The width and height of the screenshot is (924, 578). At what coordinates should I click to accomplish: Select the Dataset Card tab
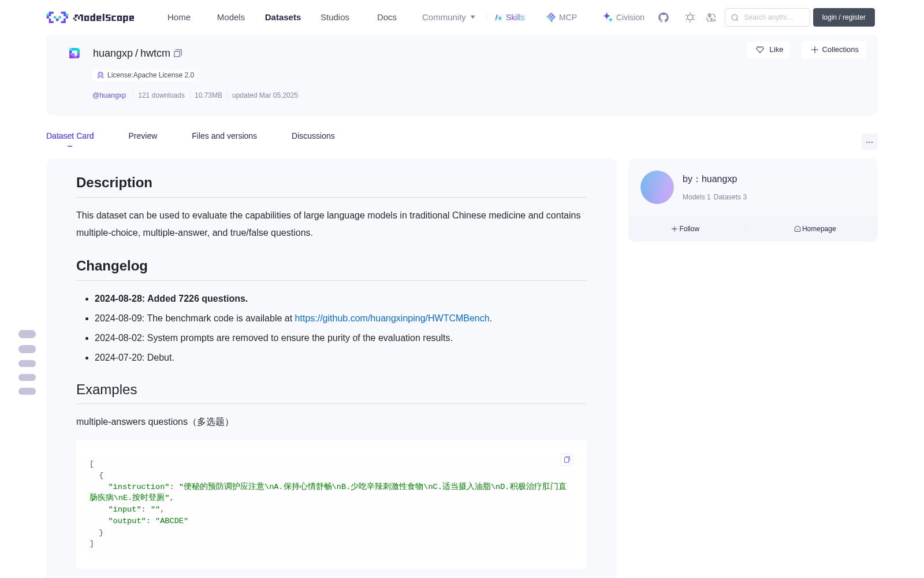(x=70, y=136)
